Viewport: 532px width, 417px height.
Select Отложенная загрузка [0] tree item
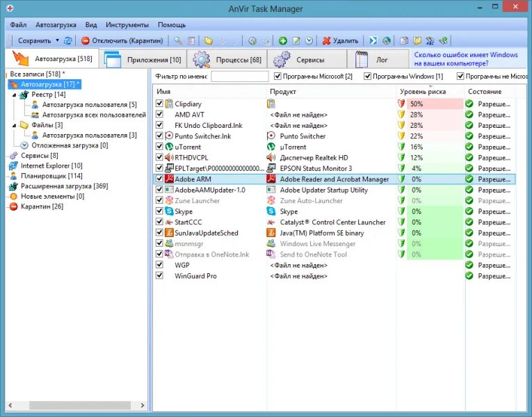pos(70,145)
